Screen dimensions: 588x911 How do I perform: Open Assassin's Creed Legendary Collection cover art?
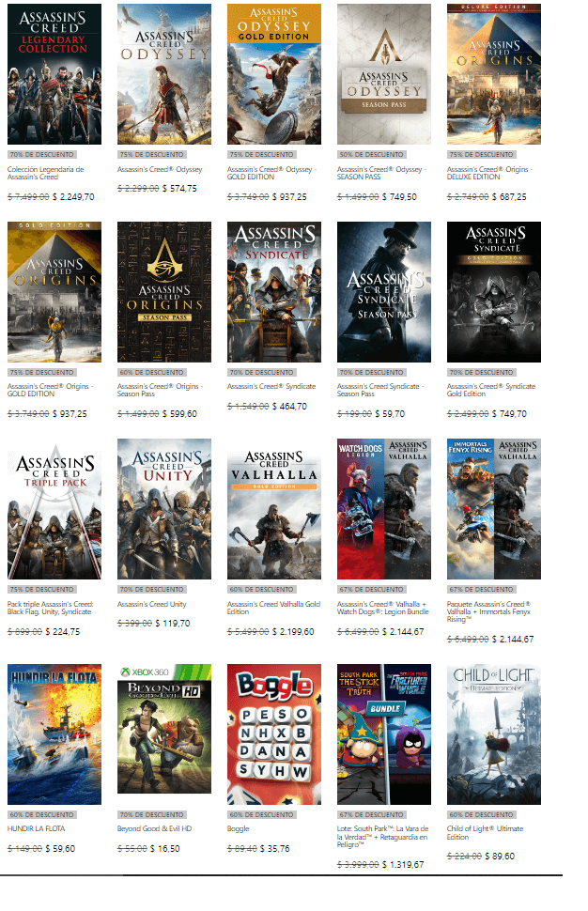[x=54, y=74]
